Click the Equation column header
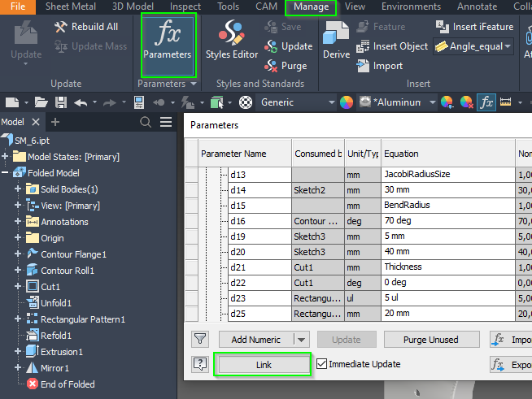 (x=448, y=154)
